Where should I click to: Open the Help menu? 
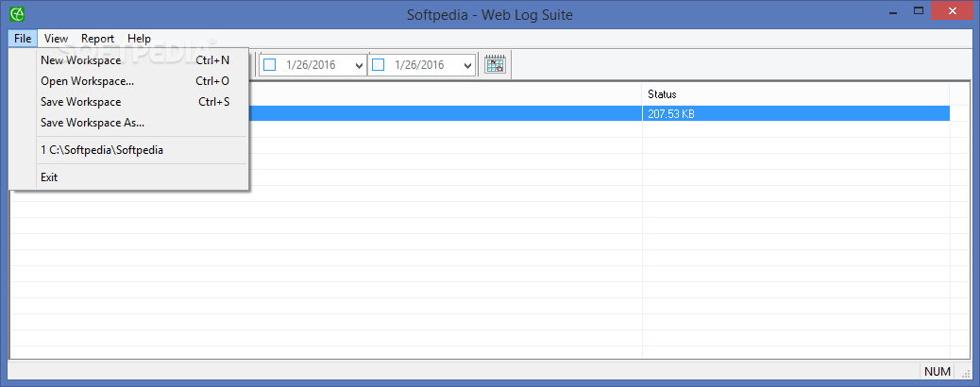(x=140, y=38)
